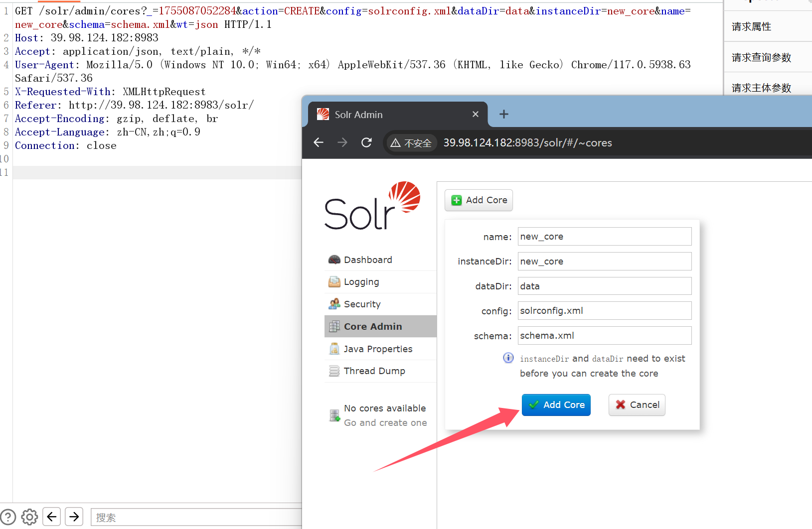This screenshot has width=812, height=529.
Task: Click the Go and create one link
Action: [385, 423]
